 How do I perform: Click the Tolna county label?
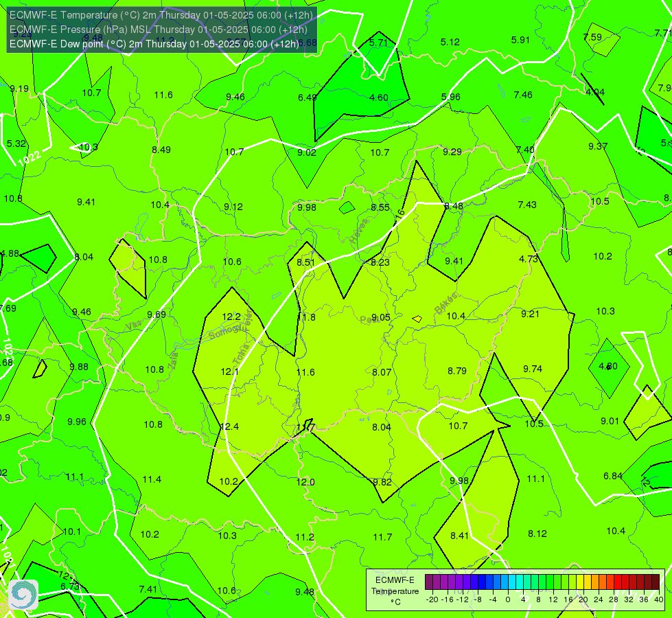[x=241, y=355]
